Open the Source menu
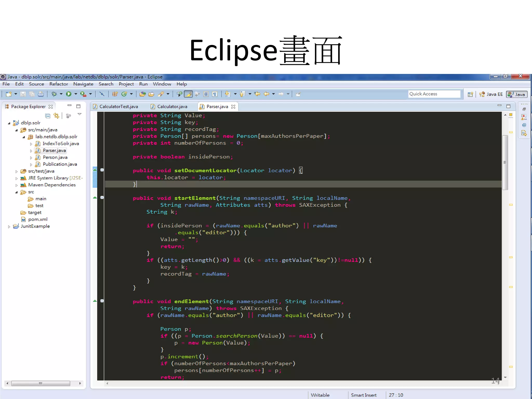Viewport: 532px width, 399px height. click(x=37, y=84)
